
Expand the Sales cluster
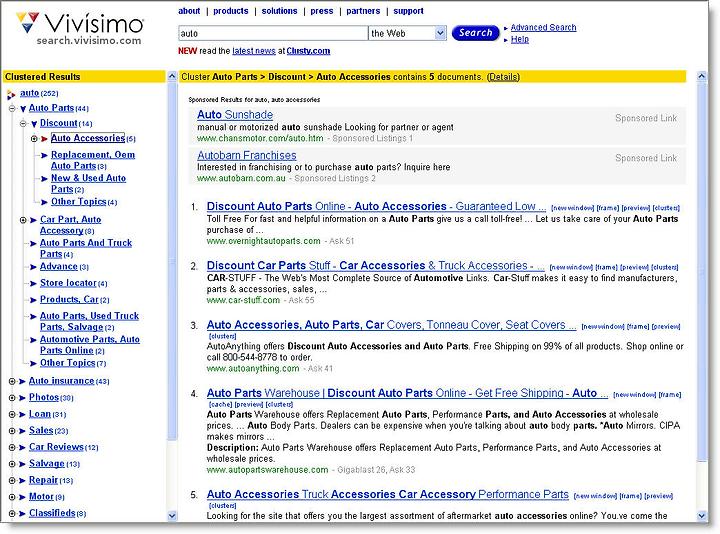(x=12, y=431)
